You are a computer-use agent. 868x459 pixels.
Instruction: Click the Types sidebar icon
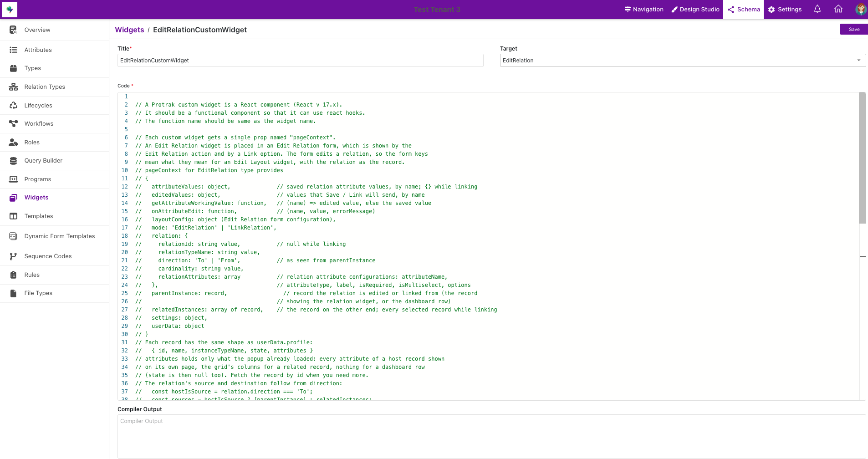coord(13,68)
